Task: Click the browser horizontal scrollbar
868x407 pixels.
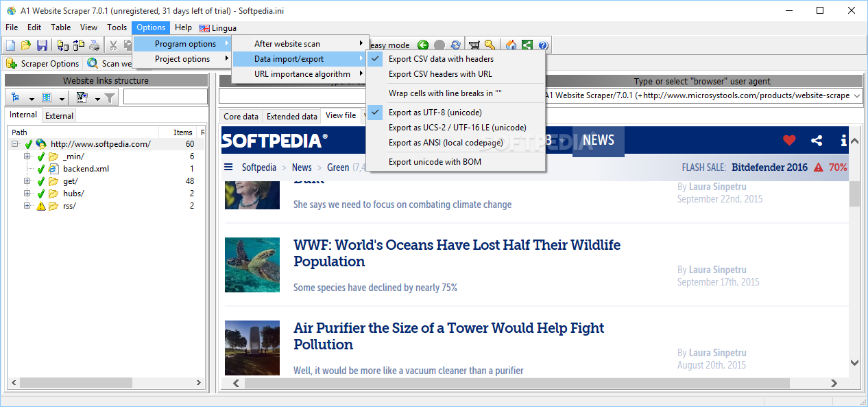Action: pyautogui.click(x=534, y=382)
